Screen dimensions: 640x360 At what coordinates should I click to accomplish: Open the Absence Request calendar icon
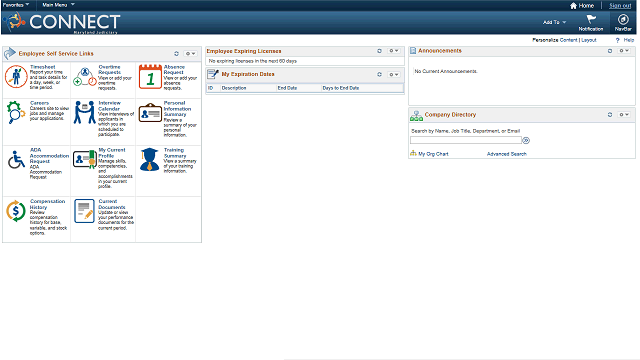click(x=150, y=77)
